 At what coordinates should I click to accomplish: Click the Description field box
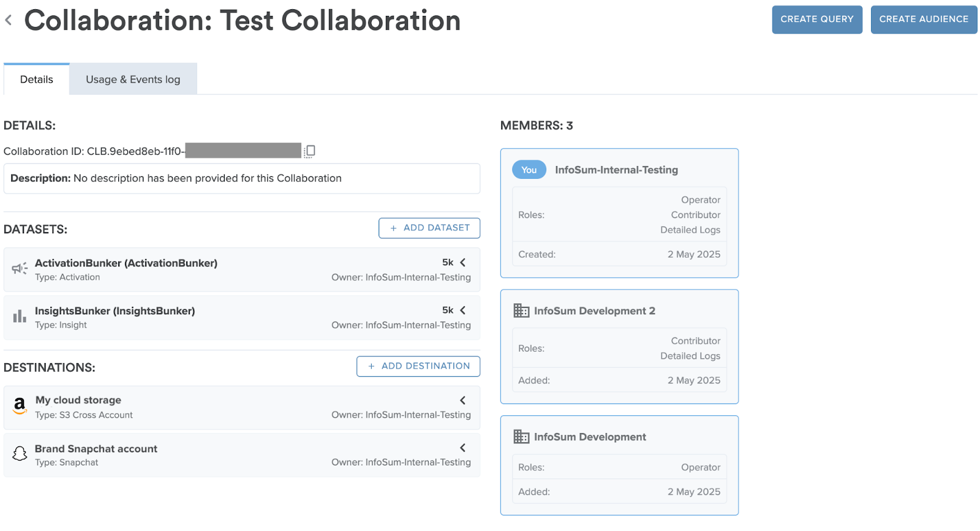pyautogui.click(x=242, y=178)
